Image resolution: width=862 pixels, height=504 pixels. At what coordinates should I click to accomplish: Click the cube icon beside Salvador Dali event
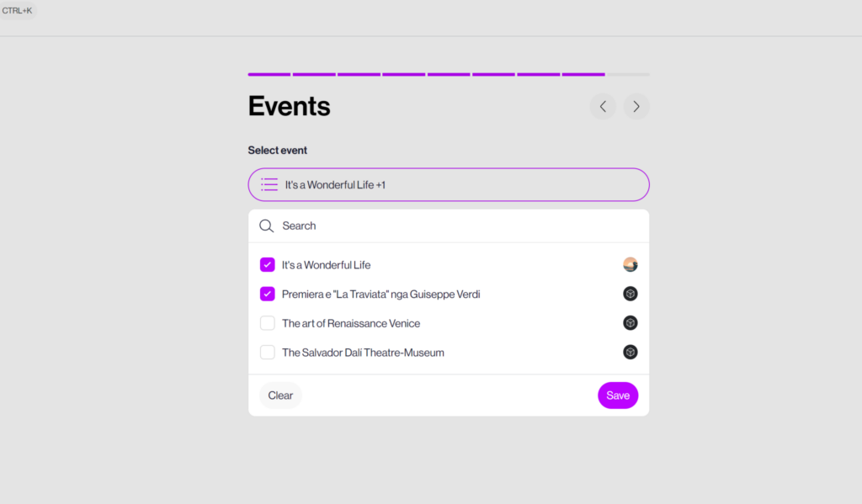pos(631,353)
